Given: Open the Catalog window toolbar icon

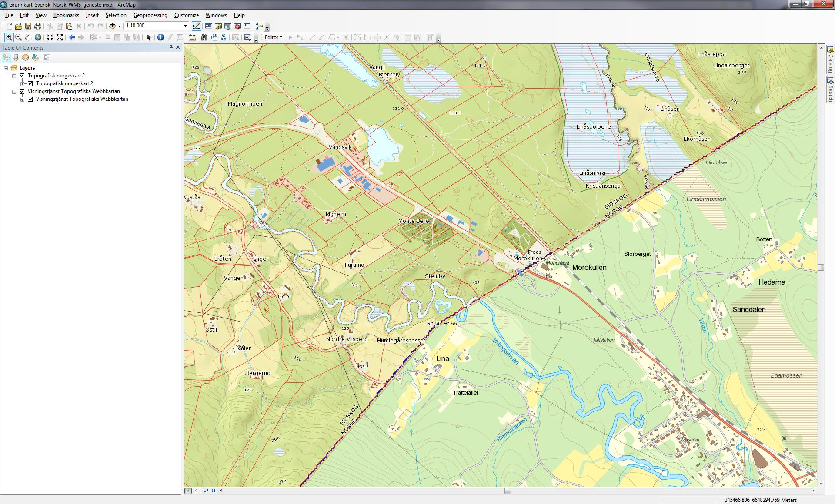Looking at the screenshot, I should click(218, 26).
